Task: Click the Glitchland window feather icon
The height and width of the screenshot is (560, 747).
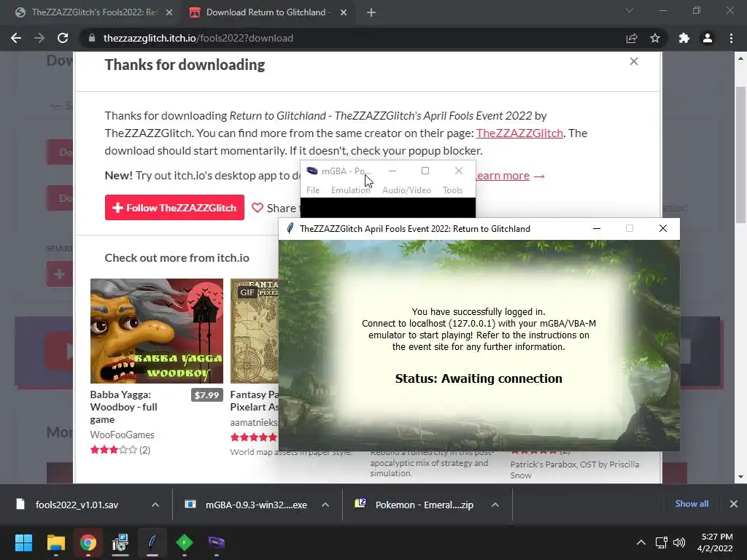Action: [x=290, y=228]
